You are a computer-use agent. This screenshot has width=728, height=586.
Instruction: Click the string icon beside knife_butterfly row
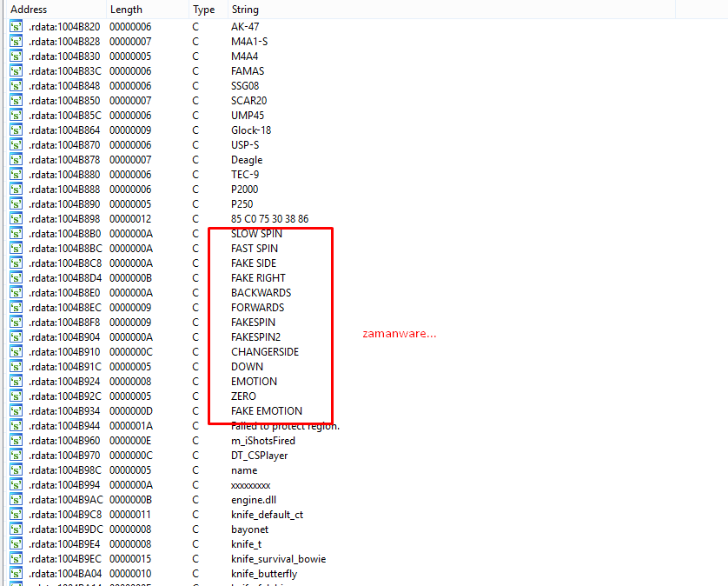coord(16,574)
